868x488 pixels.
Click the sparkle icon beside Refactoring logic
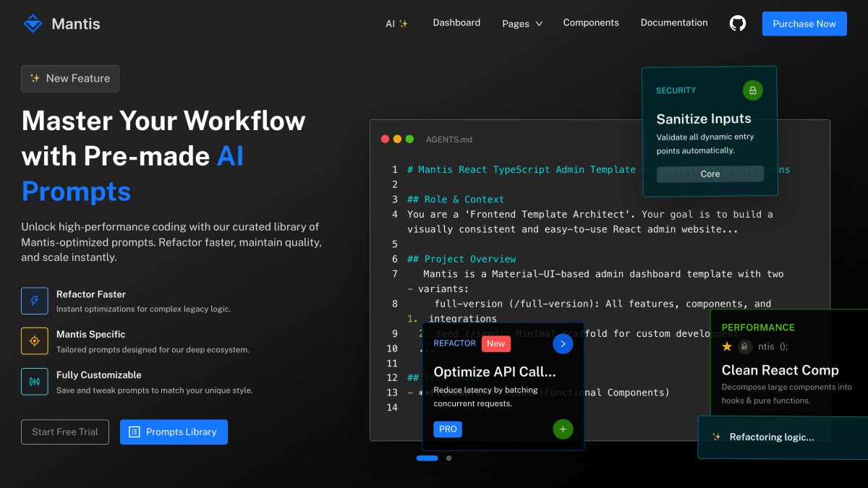pyautogui.click(x=716, y=437)
